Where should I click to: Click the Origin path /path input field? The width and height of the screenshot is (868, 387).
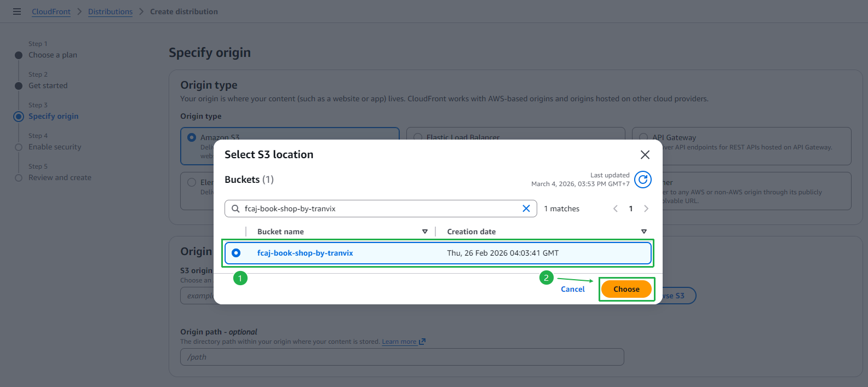point(402,357)
